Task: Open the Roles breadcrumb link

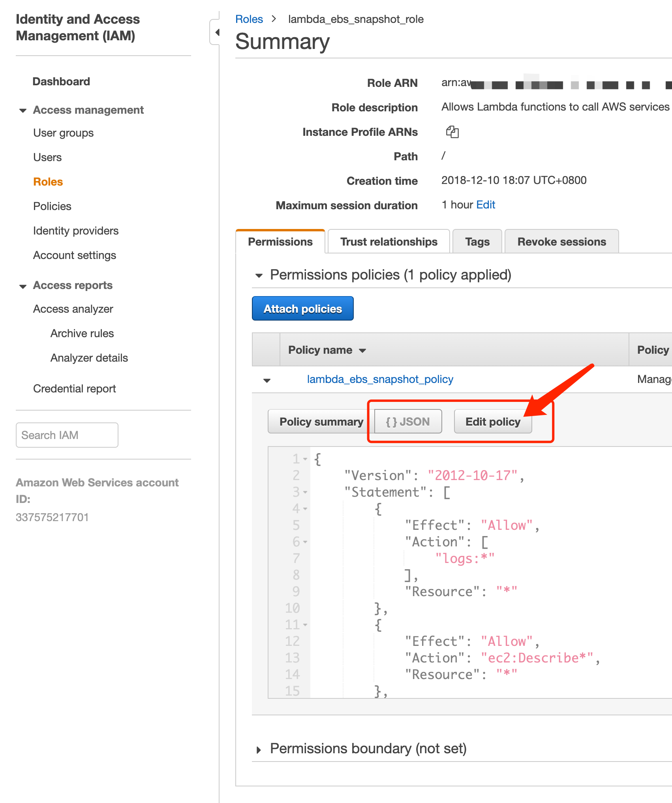Action: coord(249,19)
